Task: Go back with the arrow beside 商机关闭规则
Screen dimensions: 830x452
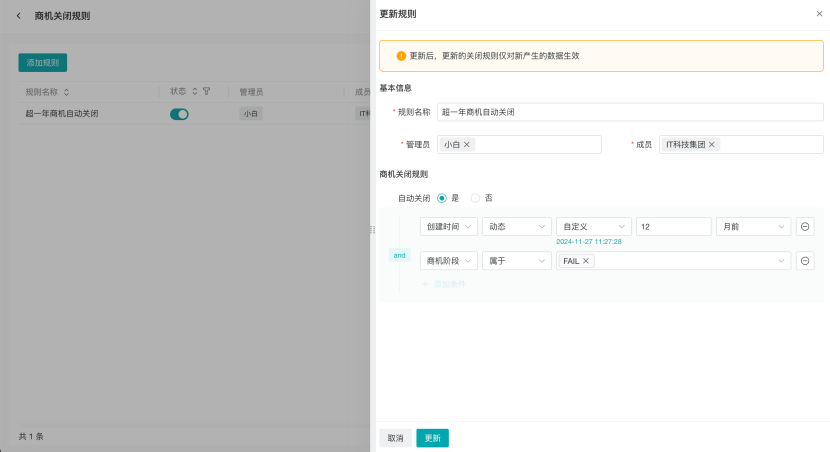Action: (19, 16)
